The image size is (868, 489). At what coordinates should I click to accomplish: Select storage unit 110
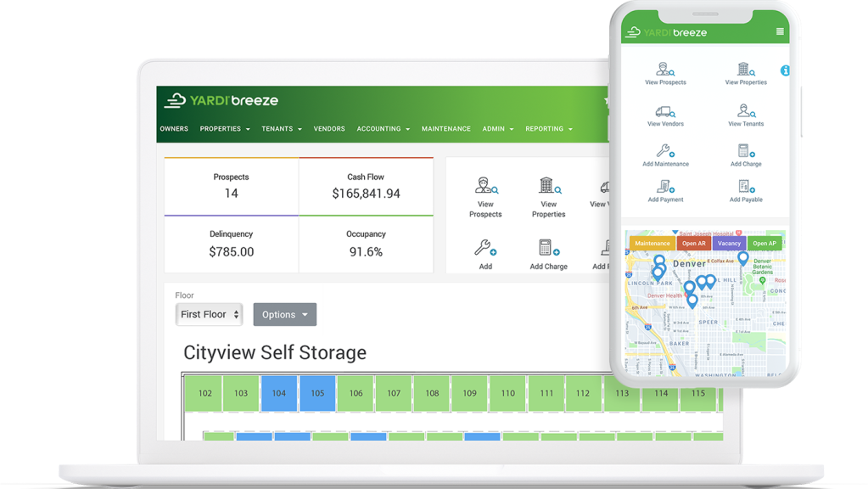click(x=508, y=393)
